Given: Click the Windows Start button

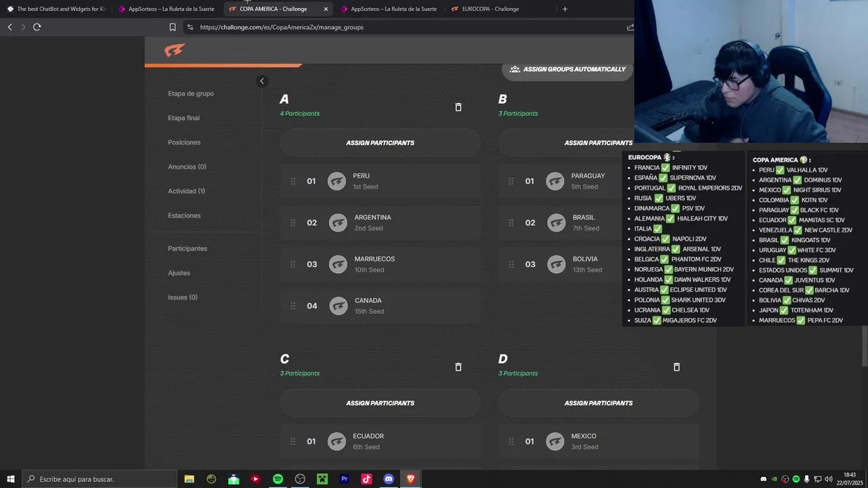Looking at the screenshot, I should pos(11,479).
